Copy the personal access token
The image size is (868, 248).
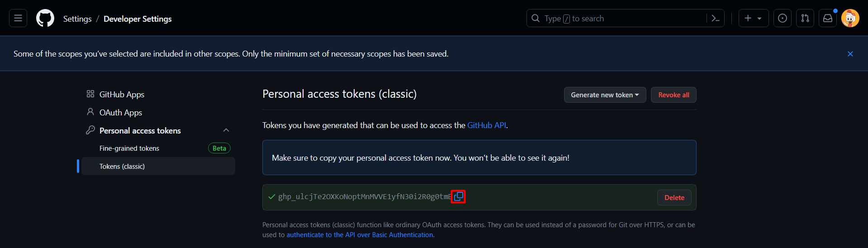click(459, 196)
